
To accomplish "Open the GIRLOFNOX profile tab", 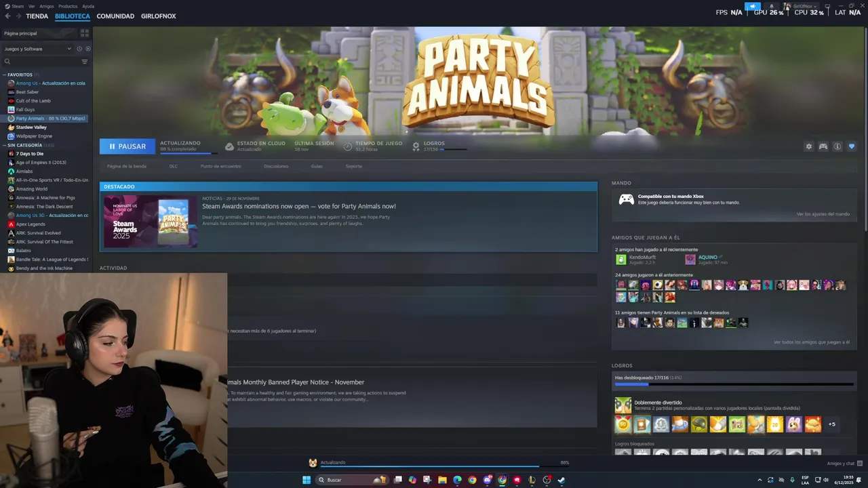I will click(x=159, y=16).
